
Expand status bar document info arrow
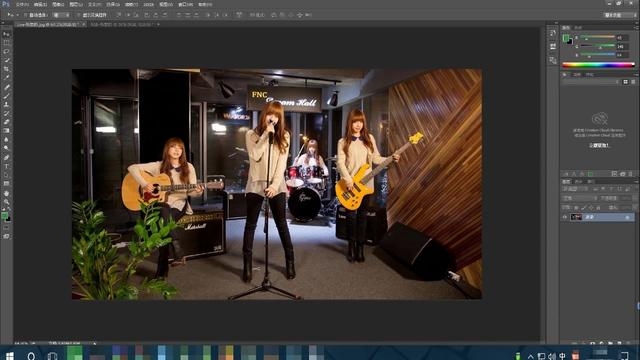coord(95,344)
